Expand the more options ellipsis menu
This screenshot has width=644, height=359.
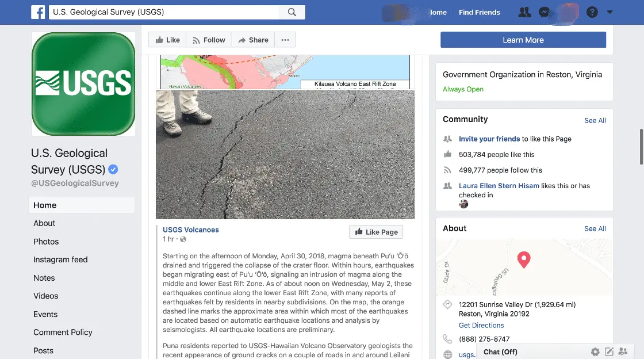click(285, 40)
